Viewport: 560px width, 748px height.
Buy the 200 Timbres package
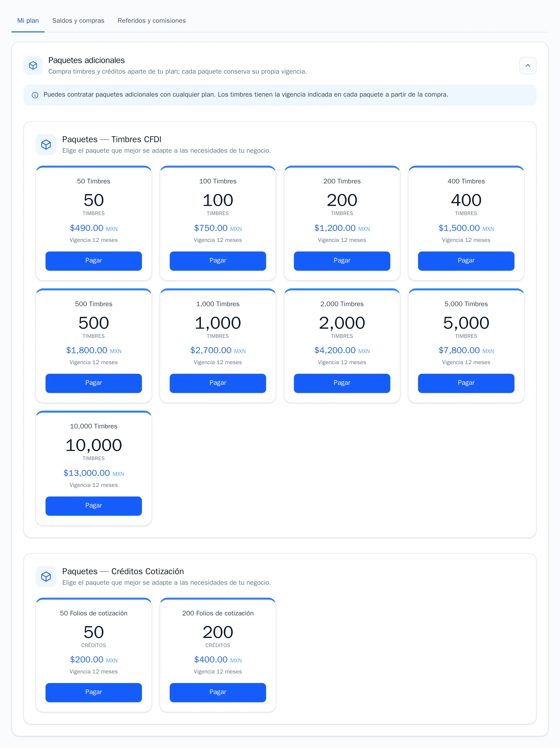(x=342, y=261)
